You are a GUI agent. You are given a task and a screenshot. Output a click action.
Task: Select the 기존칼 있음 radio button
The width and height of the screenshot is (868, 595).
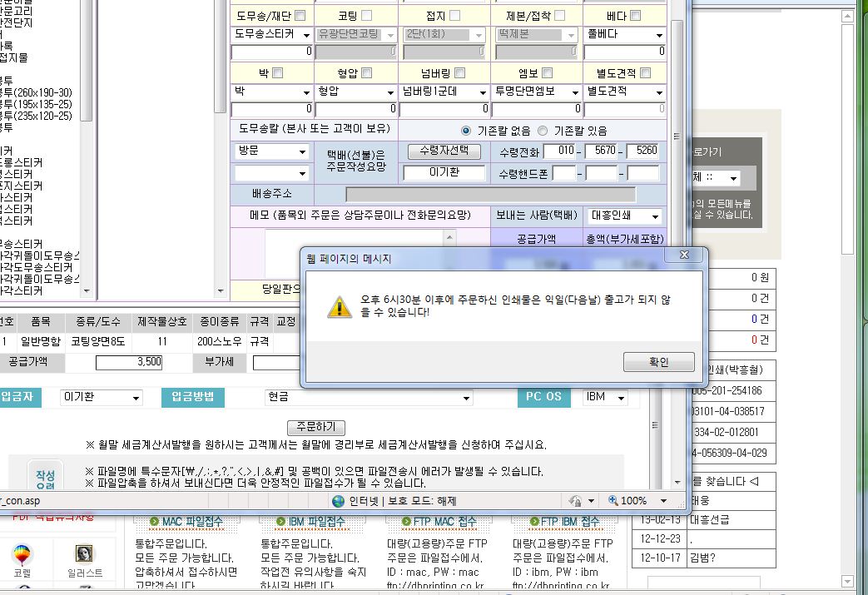(x=543, y=131)
